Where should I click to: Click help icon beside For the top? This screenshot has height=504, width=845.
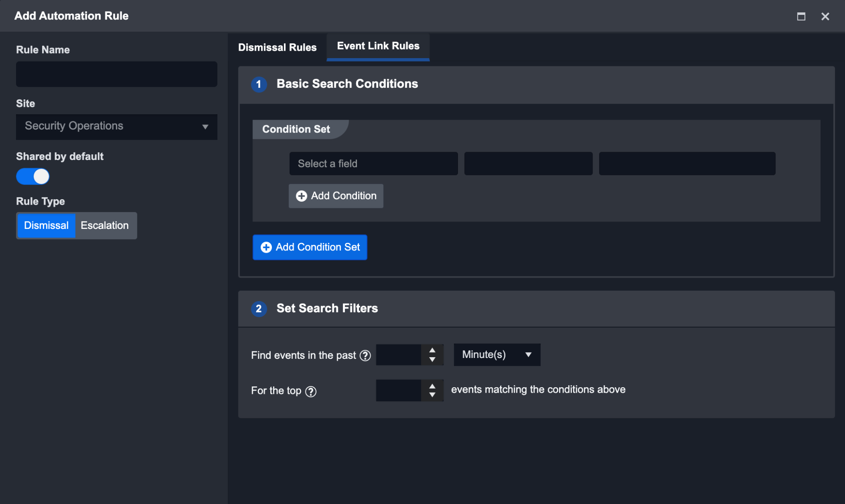click(x=311, y=391)
